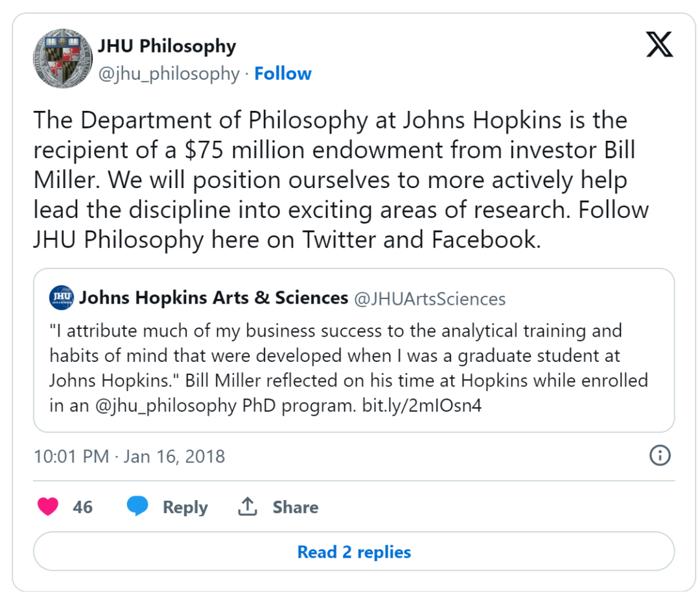Click the Share text label

point(295,507)
